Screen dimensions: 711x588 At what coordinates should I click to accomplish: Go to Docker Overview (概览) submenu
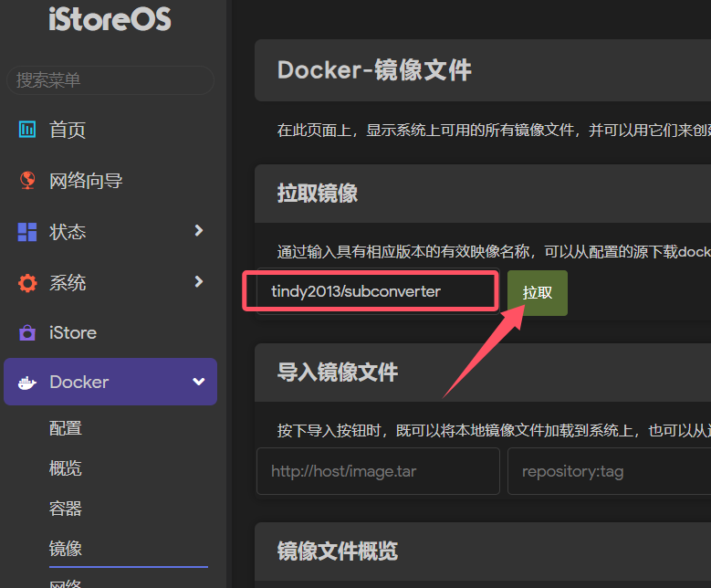pyautogui.click(x=66, y=468)
